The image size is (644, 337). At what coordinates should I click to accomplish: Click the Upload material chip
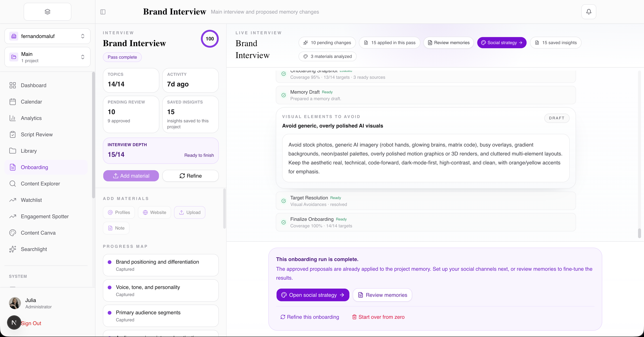coord(190,212)
